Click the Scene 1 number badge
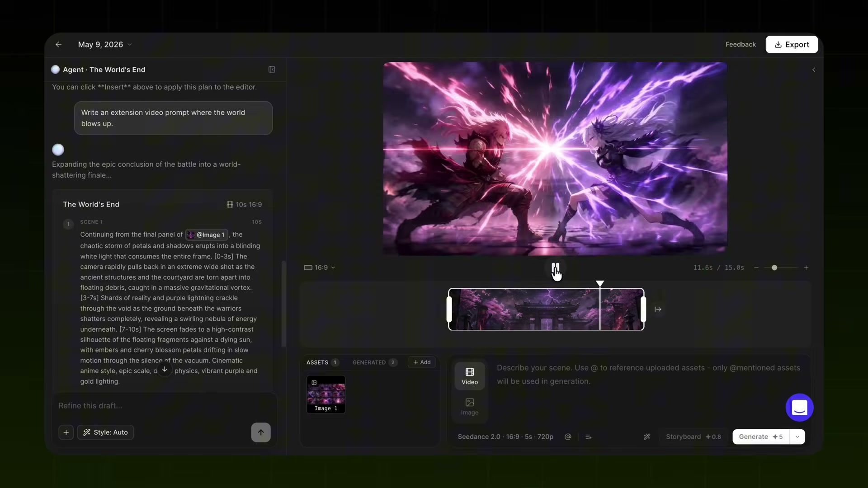Screen dimensions: 868x488 pos(68,224)
